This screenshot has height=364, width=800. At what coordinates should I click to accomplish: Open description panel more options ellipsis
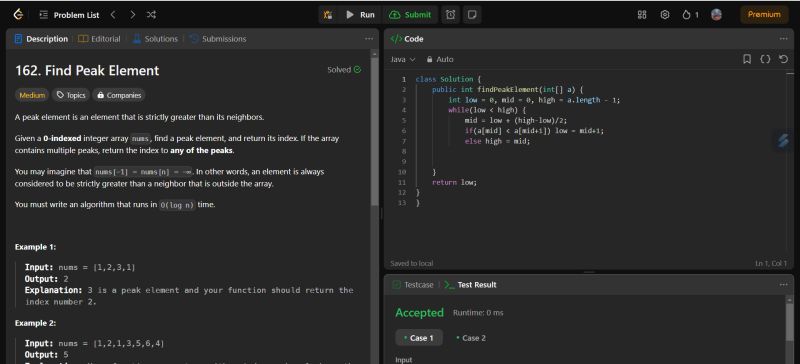tap(369, 39)
